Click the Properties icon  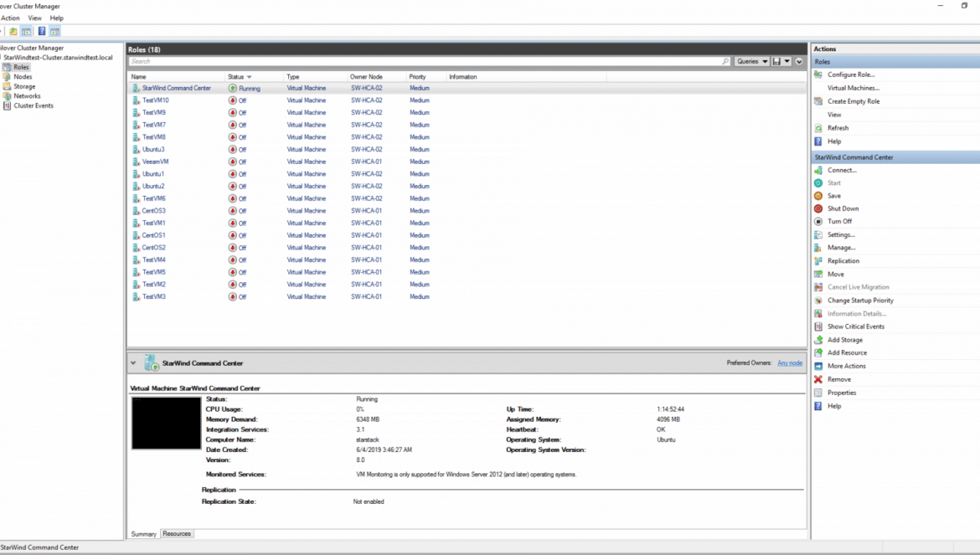click(x=818, y=393)
